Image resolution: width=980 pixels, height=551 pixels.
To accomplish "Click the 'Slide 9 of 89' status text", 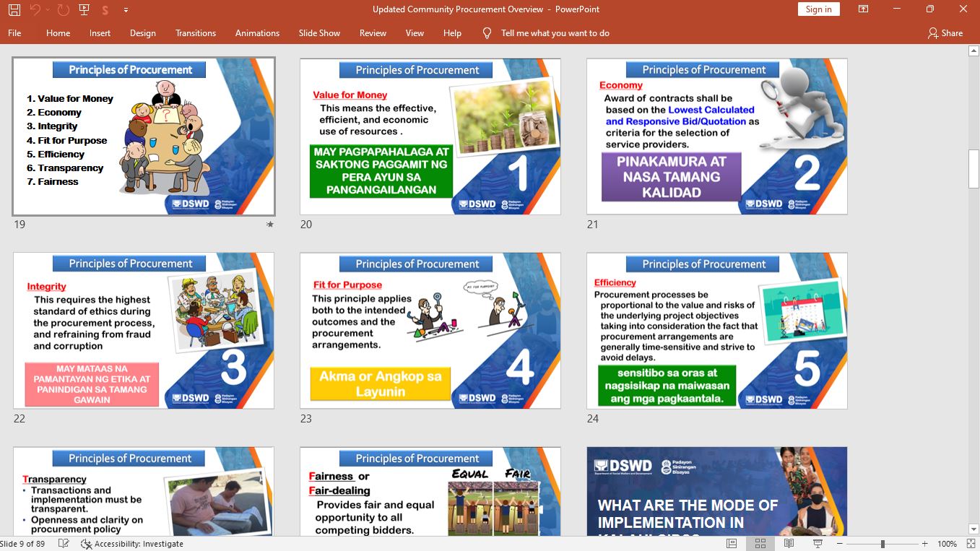I will coord(22,544).
